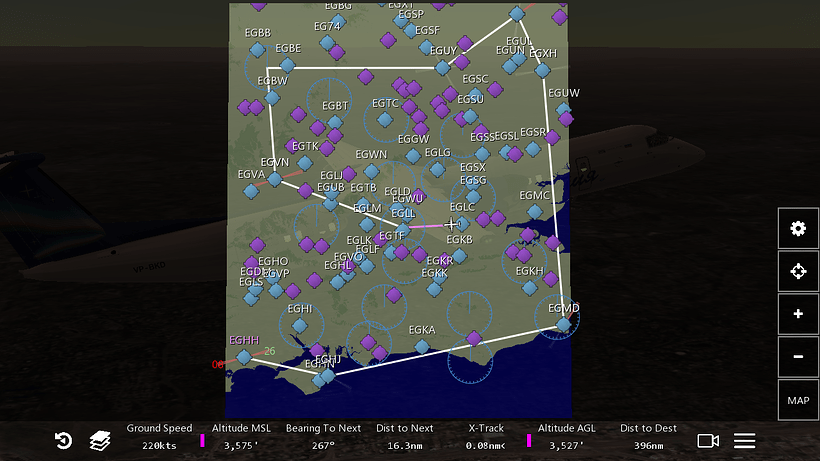
Task: Switch camera view with camera icon
Action: [x=708, y=441]
